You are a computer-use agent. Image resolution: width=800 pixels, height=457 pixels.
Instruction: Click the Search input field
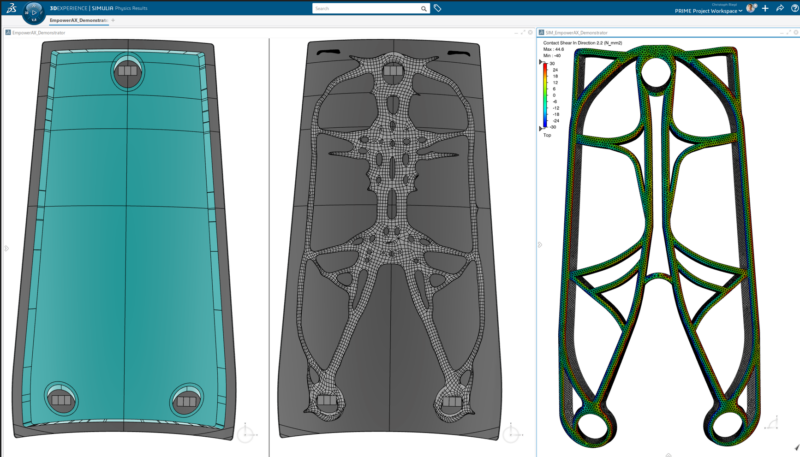pos(365,8)
